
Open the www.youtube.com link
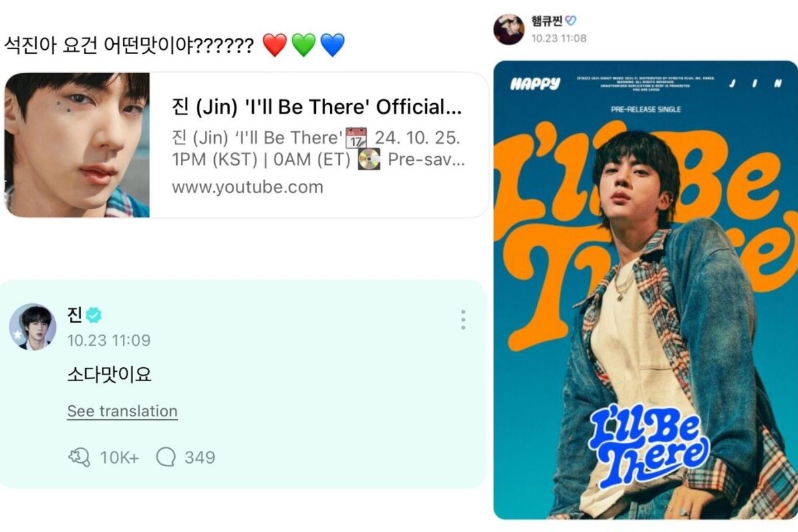(x=247, y=187)
